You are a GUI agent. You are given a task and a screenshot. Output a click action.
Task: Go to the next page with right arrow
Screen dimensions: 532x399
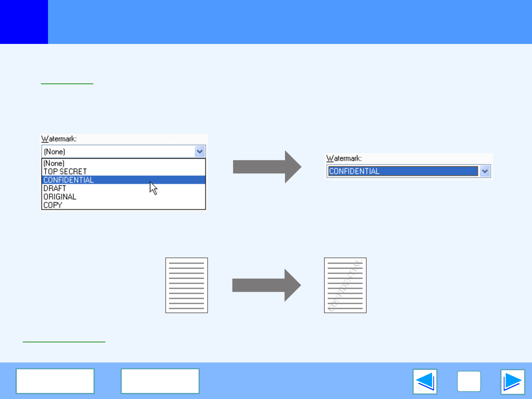pos(512,382)
